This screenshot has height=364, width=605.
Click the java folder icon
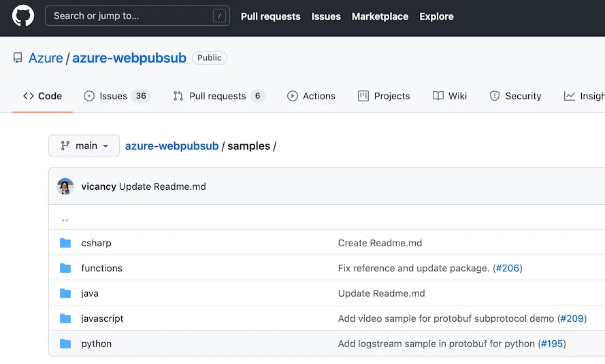click(x=65, y=293)
